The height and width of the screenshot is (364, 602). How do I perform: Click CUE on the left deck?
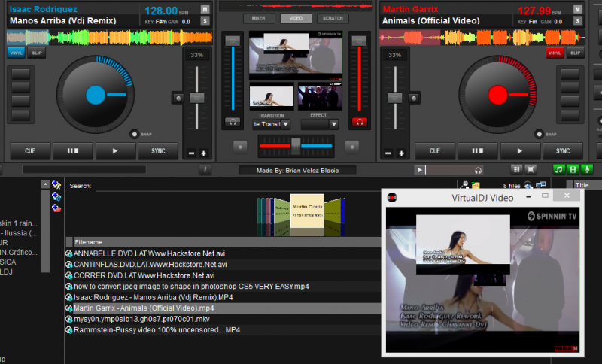click(30, 150)
